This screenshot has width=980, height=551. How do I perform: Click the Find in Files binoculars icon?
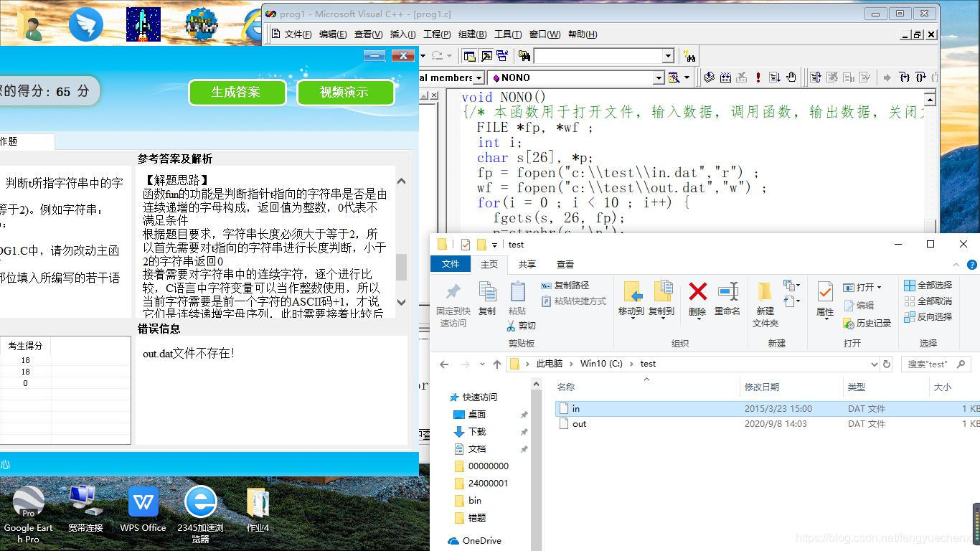[524, 56]
